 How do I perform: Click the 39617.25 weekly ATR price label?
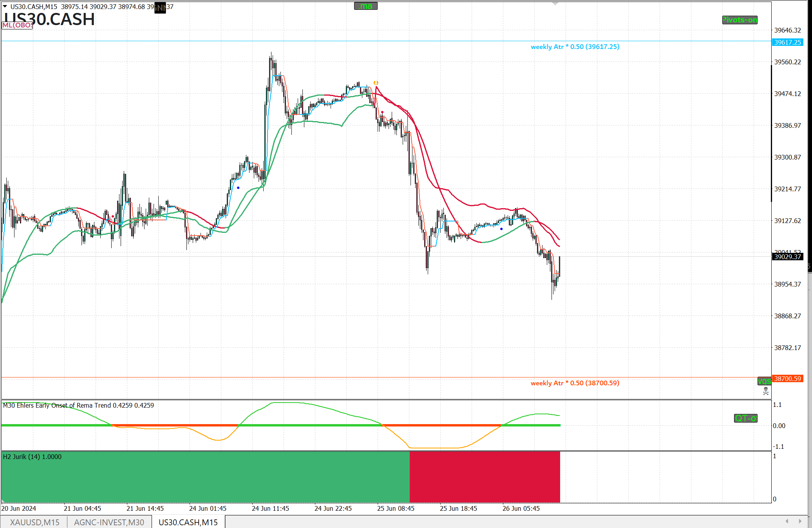tap(787, 42)
